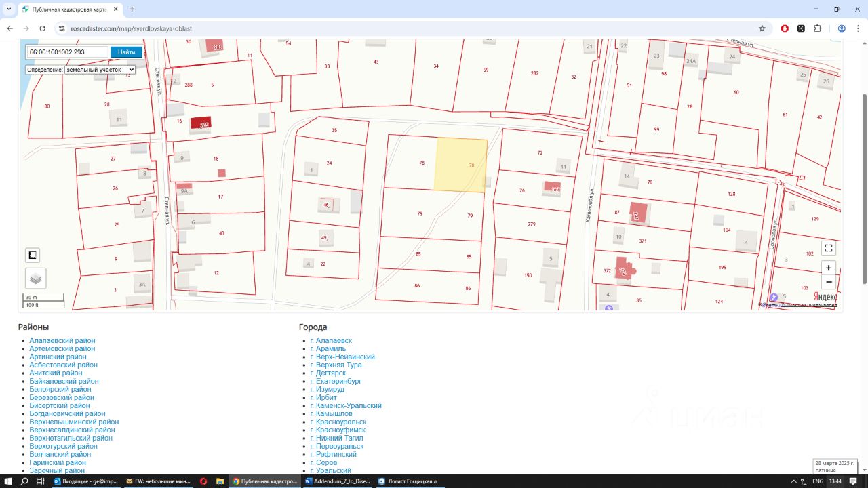Viewport: 868px width, 488px height.
Task: Open the Алапаевский район link
Action: click(62, 340)
